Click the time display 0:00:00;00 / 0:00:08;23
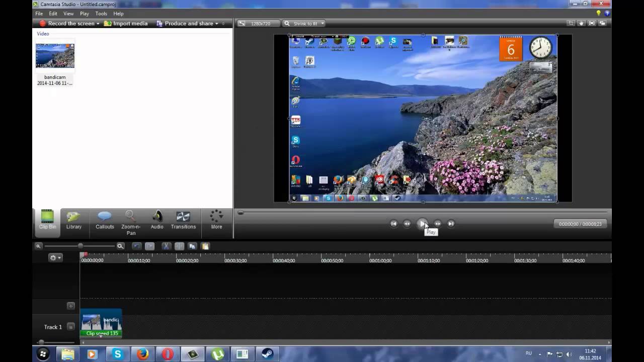644x362 pixels. (x=580, y=224)
